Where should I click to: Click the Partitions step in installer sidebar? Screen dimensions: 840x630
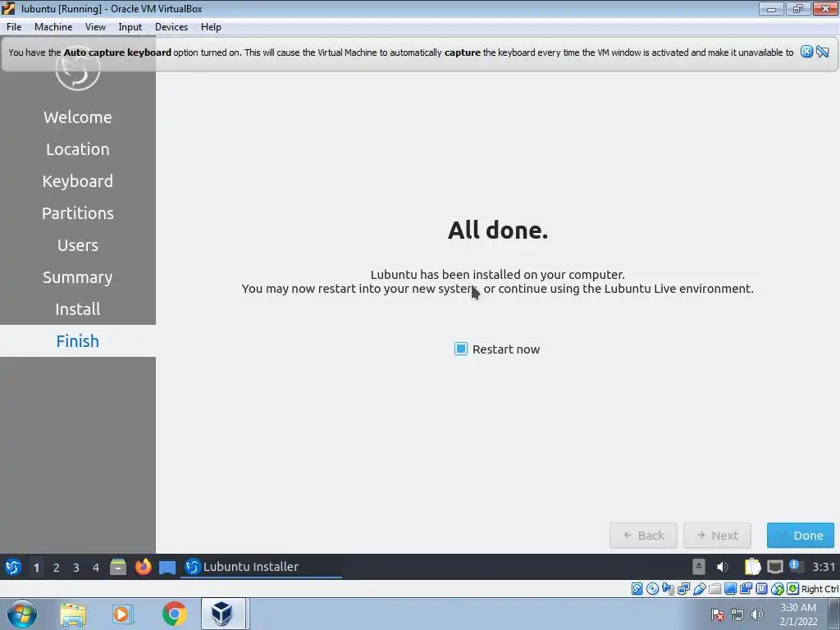[x=78, y=213]
